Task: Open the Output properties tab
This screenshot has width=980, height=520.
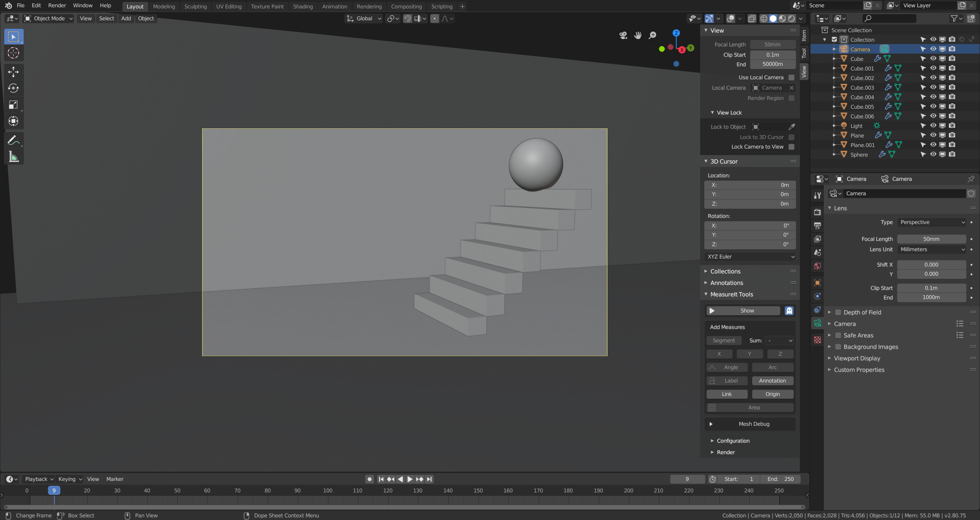Action: coord(817,226)
